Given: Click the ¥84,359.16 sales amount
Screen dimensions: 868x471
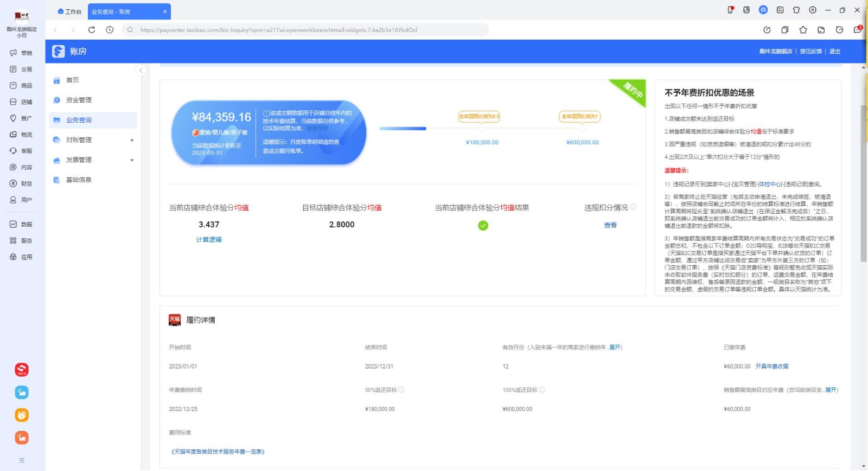Looking at the screenshot, I should 221,117.
